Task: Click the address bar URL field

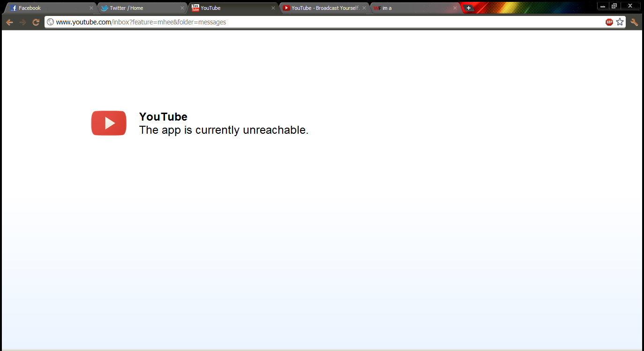Action: point(328,22)
